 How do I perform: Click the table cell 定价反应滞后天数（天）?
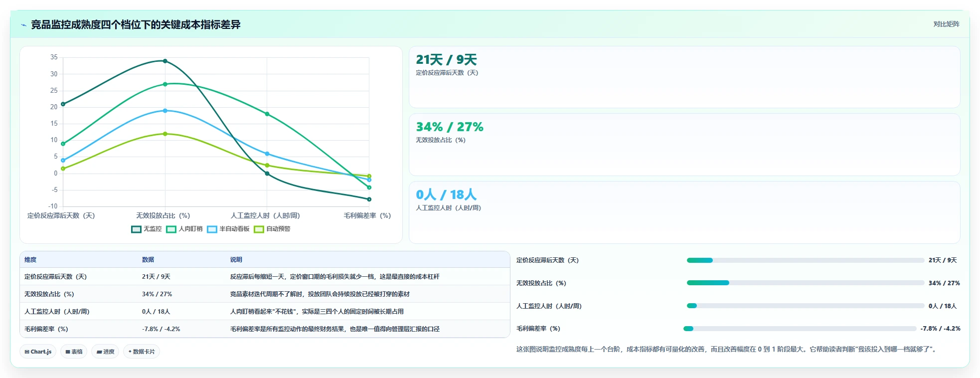pyautogui.click(x=55, y=277)
